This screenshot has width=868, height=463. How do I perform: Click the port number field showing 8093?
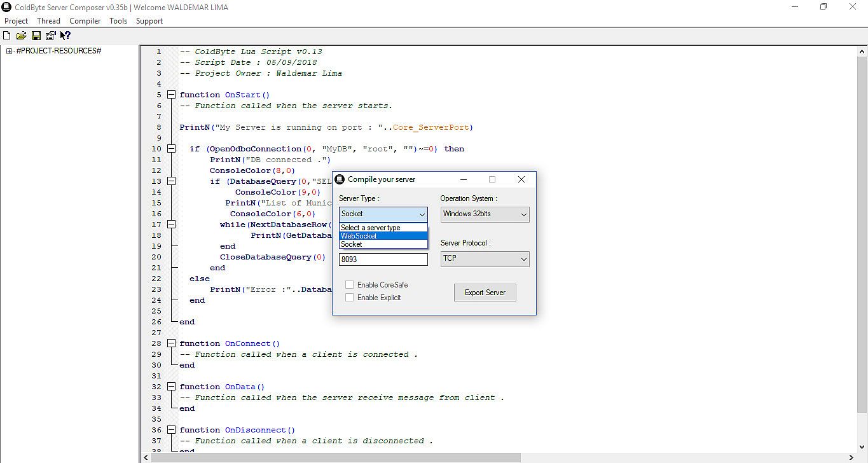383,259
